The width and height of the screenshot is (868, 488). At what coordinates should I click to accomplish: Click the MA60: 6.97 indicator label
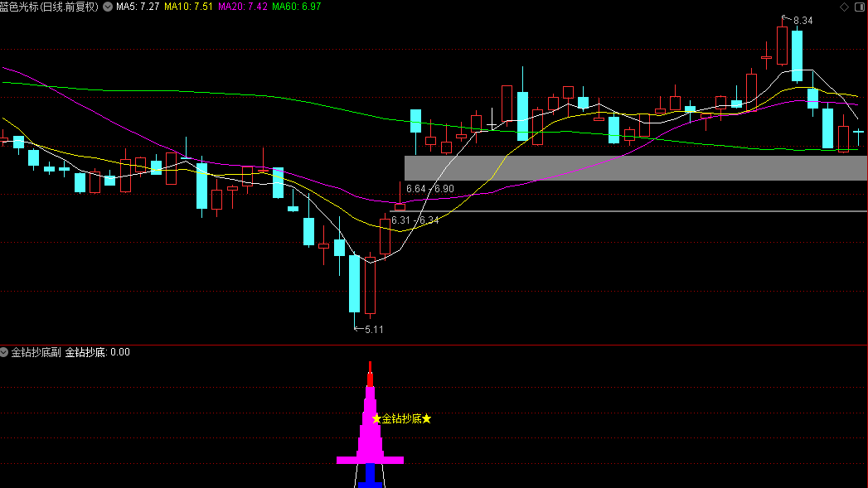tap(296, 7)
